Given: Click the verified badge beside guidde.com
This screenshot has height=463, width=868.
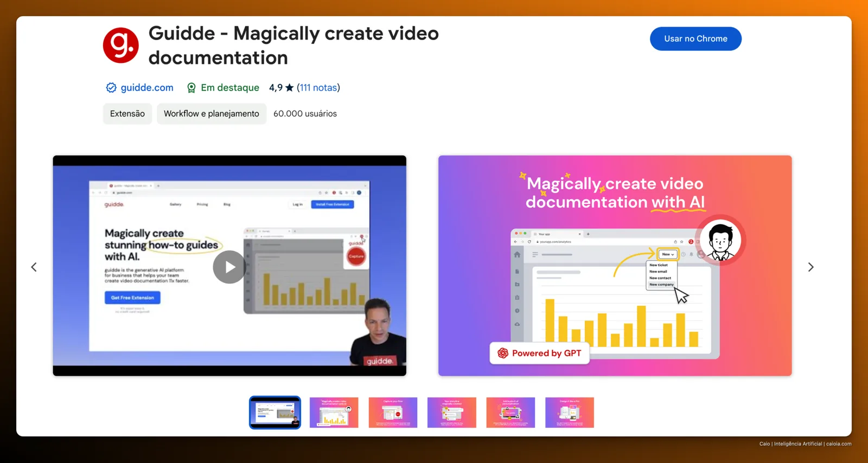Looking at the screenshot, I should (x=111, y=88).
